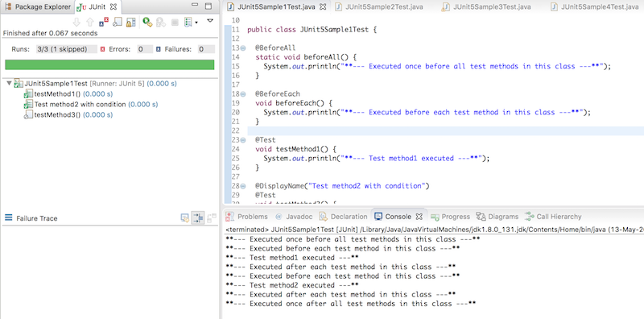Viewport: 644px width, 319px height.
Task: Click the green test progress bar
Action: [109, 64]
